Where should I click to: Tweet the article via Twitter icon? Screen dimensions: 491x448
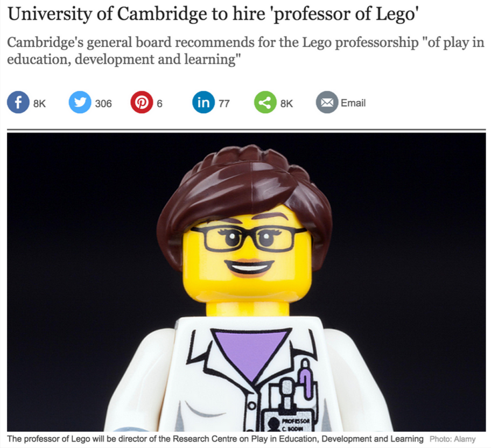[x=80, y=102]
